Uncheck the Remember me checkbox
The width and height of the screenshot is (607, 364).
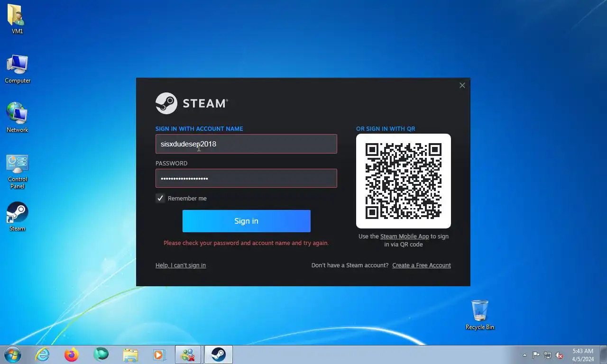[160, 198]
